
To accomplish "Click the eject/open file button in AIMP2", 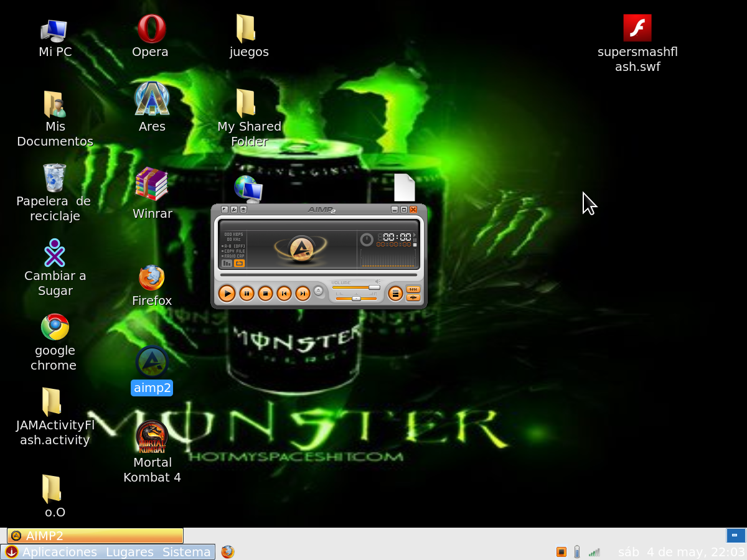I will point(319,291).
